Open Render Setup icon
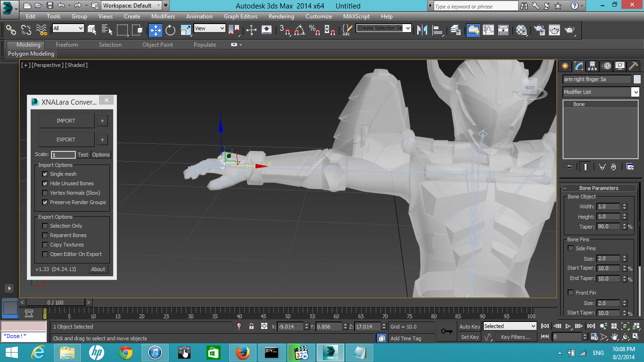The width and height of the screenshot is (644, 362). [539, 30]
